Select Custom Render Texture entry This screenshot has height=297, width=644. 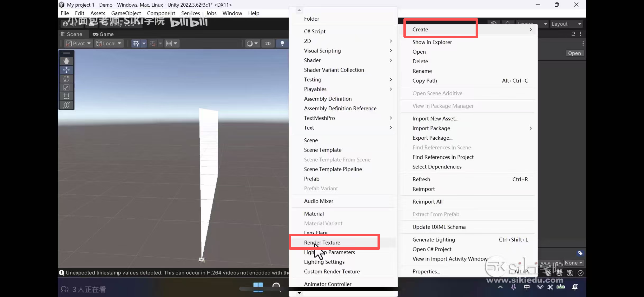[x=343, y=271]
